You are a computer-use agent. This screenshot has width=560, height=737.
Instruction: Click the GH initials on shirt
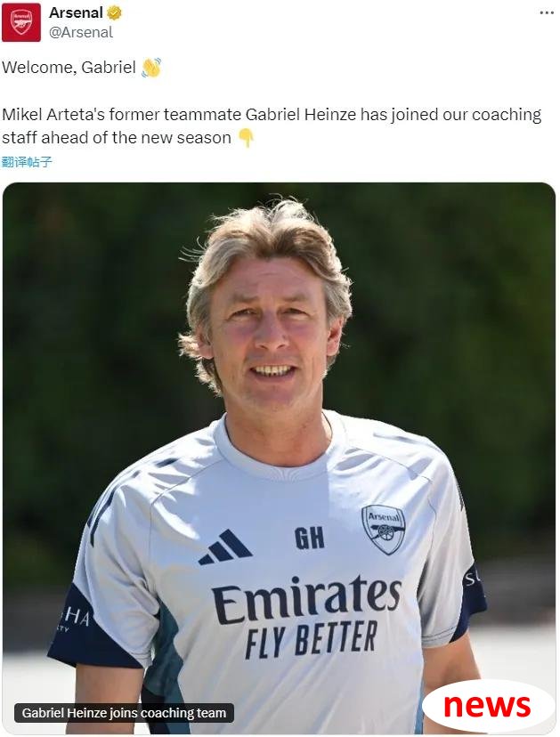pos(310,539)
